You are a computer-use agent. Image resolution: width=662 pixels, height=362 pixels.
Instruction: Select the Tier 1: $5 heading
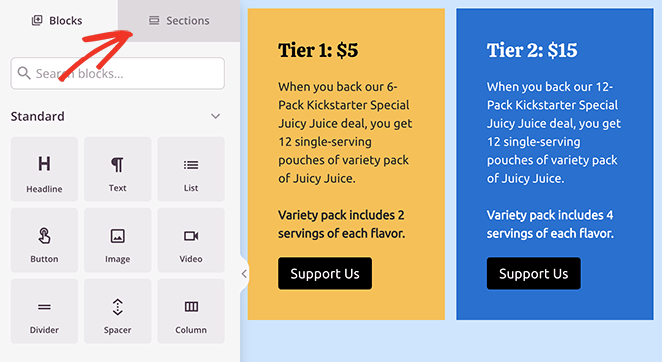318,50
